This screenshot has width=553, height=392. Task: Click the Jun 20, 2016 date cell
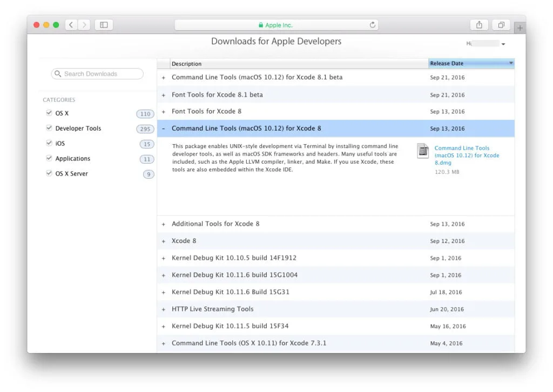pos(447,309)
